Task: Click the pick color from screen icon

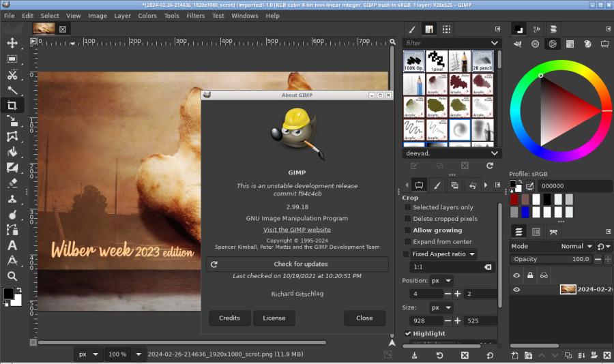Action: pyautogui.click(x=529, y=186)
